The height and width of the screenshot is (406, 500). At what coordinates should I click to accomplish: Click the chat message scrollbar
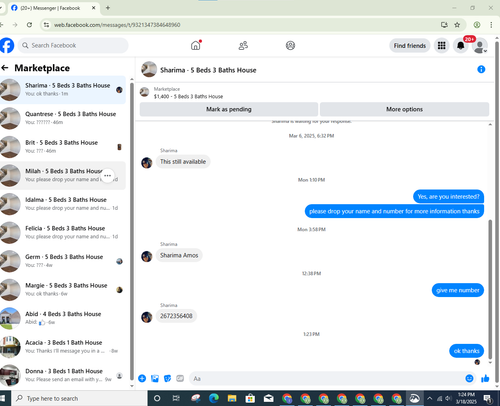490,288
